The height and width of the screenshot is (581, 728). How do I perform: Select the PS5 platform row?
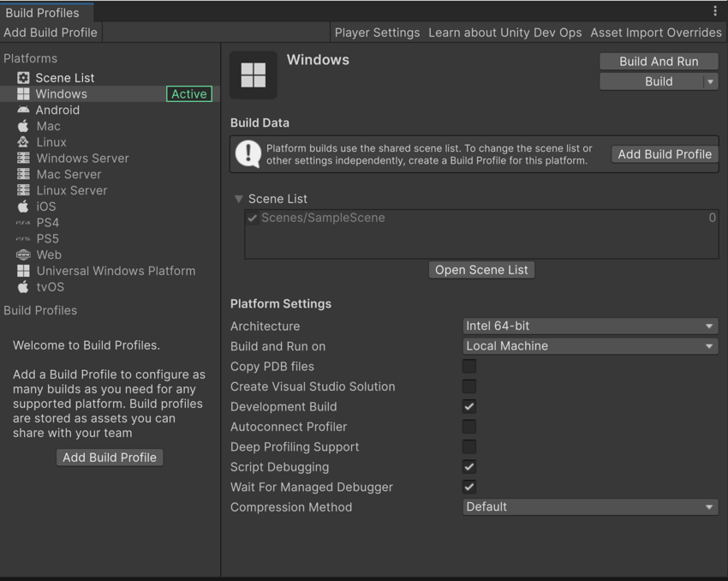(110, 239)
